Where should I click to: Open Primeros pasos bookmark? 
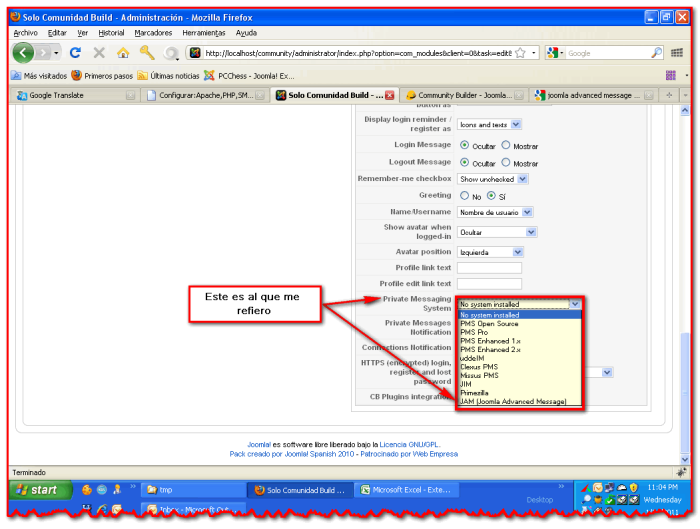[102, 76]
